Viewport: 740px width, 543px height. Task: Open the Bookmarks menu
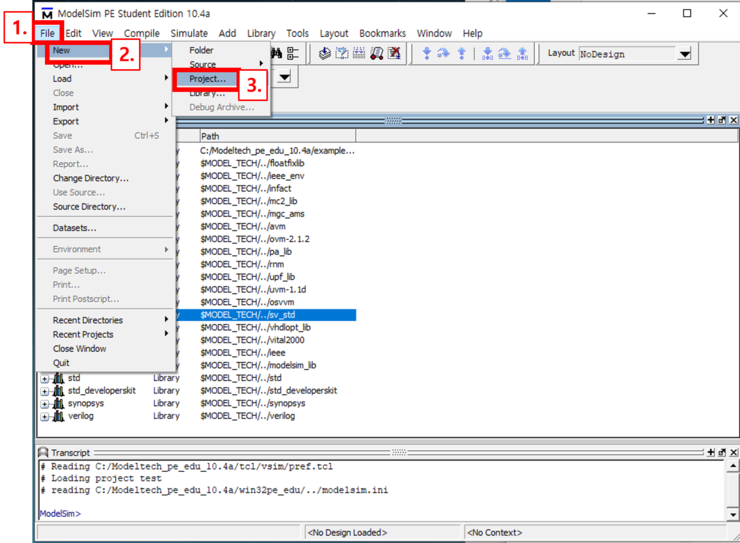pos(382,33)
